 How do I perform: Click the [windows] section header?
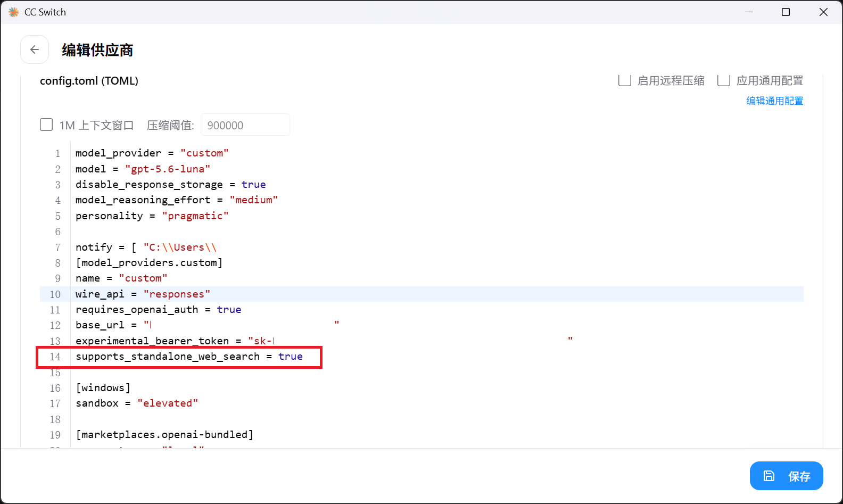tap(103, 388)
